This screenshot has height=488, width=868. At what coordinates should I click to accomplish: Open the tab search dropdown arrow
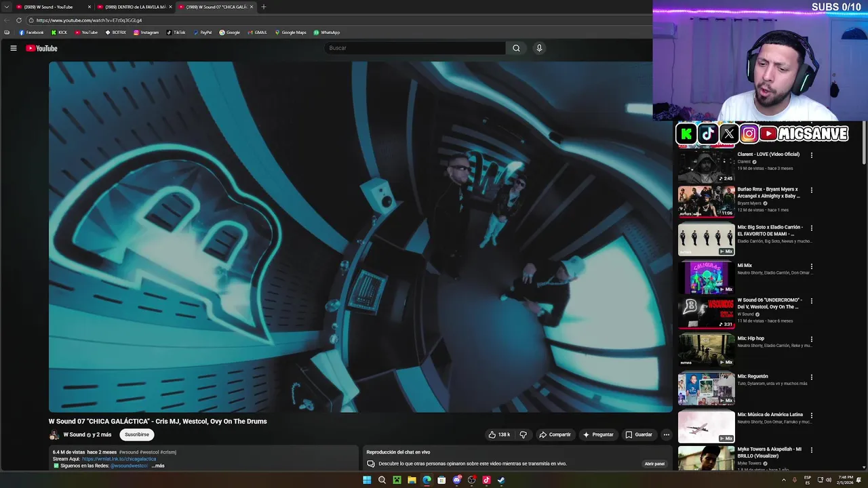[x=6, y=7]
